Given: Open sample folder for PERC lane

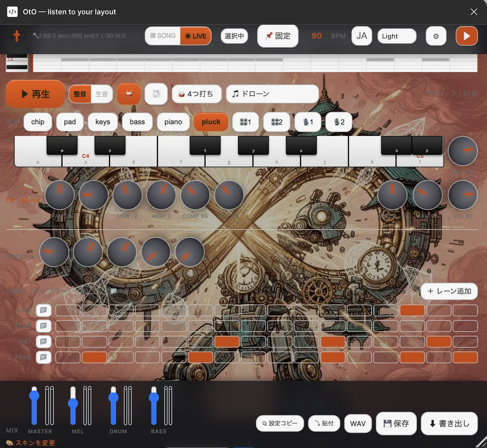Looking at the screenshot, I should coord(43,357).
